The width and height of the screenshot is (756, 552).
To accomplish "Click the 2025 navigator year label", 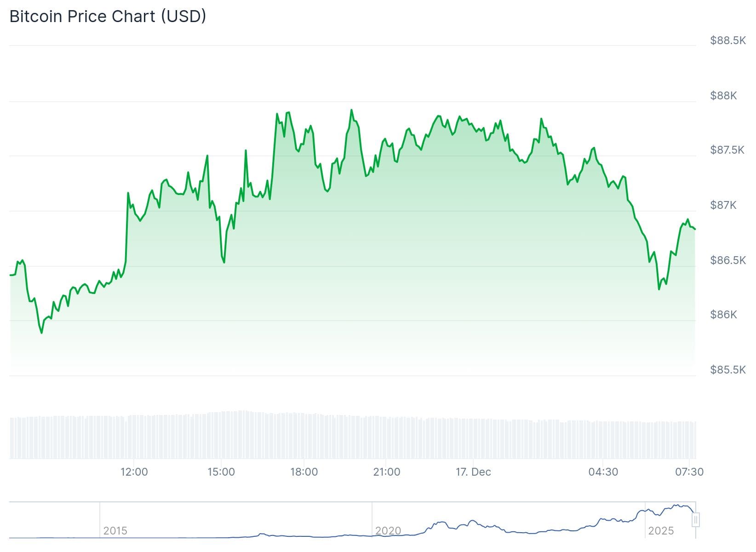I will click(661, 531).
